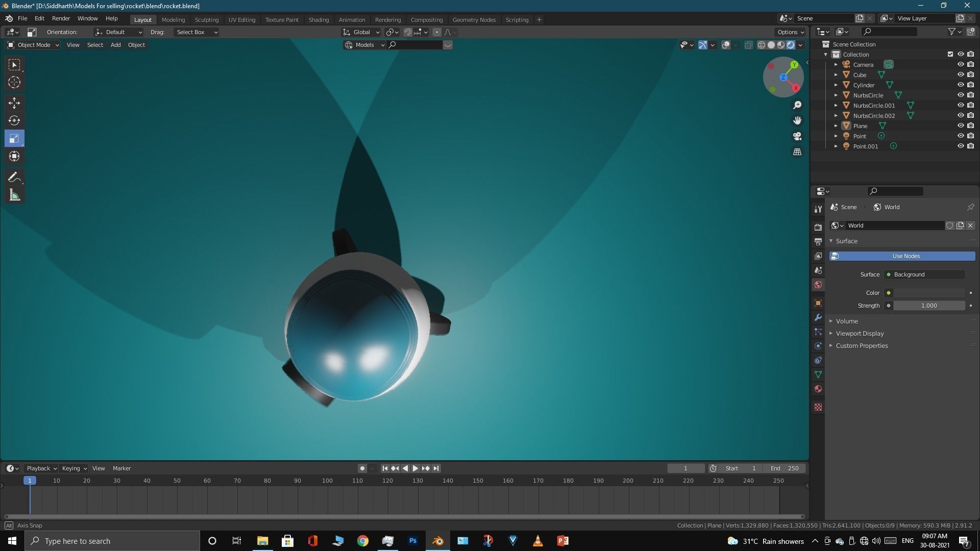Adjust the Strength slider value

point(928,306)
